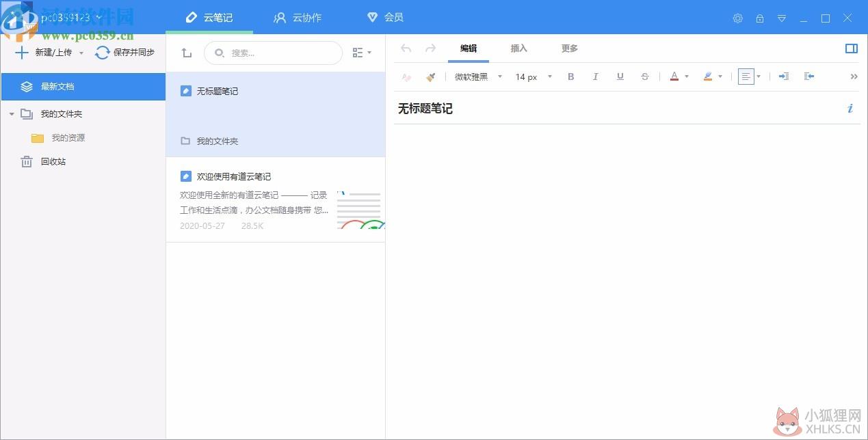Click the lock icon in the title bar

click(759, 18)
